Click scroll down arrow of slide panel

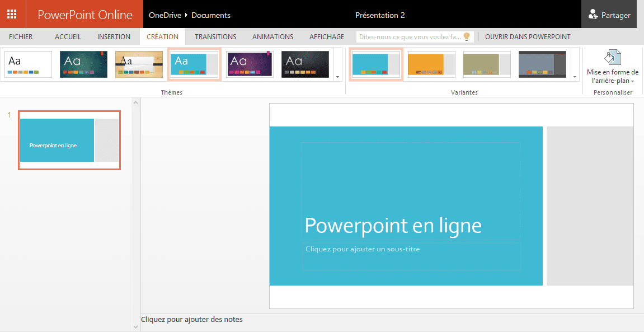(136, 326)
